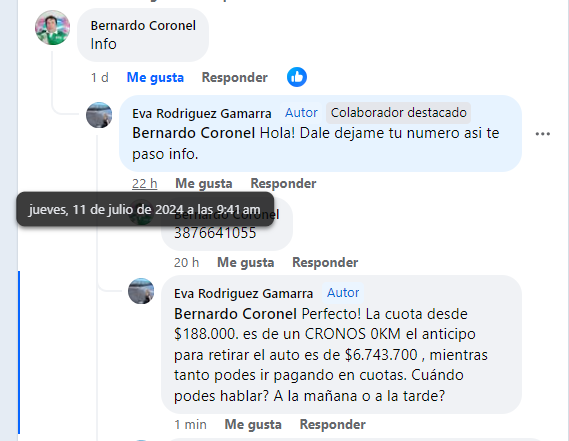This screenshot has height=441, width=569.
Task: Like Eva's 'Dale dejame tu numero' reply
Action: [204, 183]
